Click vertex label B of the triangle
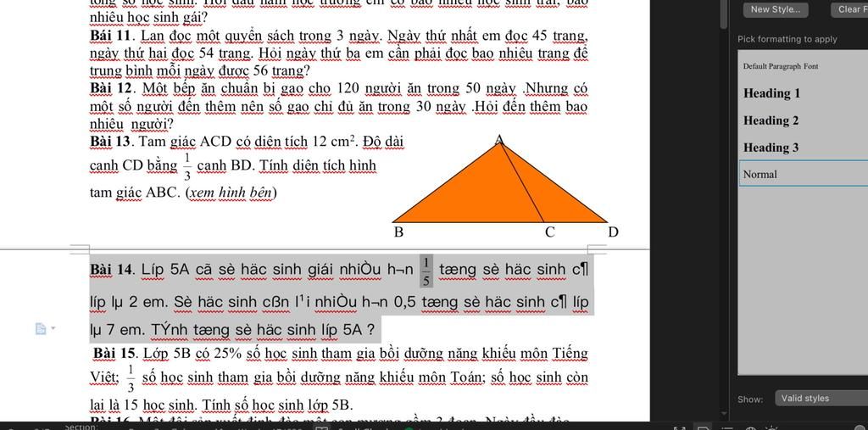 tap(398, 232)
